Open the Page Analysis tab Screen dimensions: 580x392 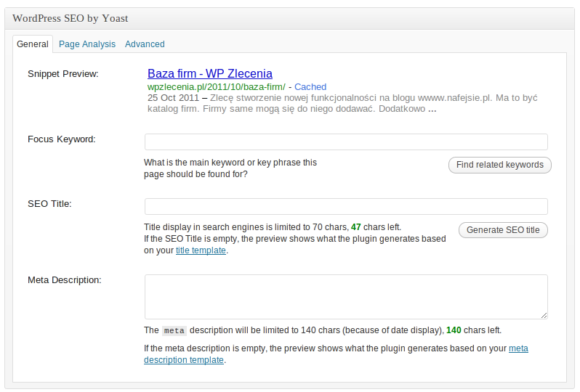point(87,44)
